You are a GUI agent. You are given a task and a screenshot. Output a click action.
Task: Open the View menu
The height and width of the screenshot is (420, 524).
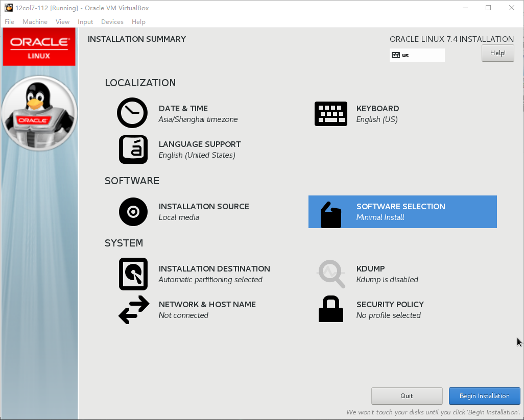[x=62, y=22]
